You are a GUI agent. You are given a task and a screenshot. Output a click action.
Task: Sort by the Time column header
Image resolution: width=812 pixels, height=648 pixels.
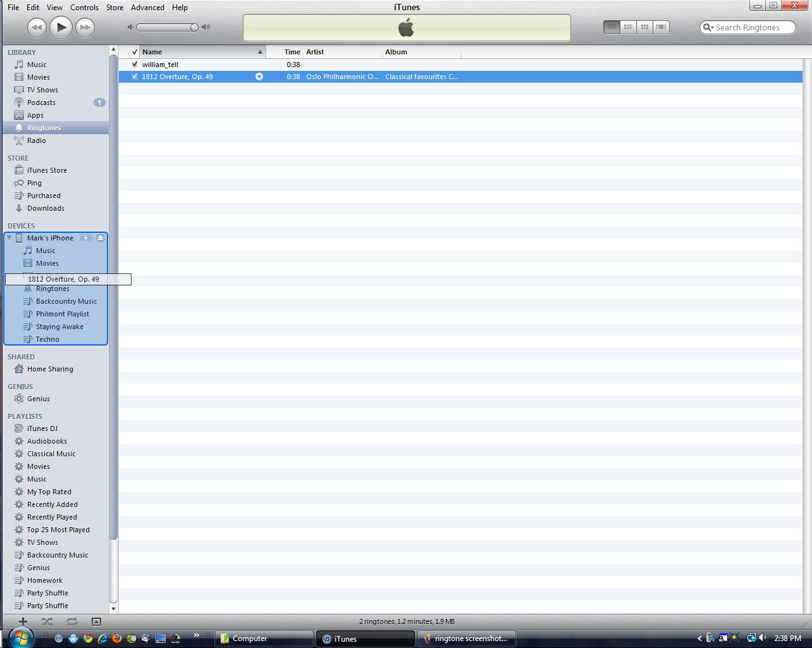tap(285, 52)
